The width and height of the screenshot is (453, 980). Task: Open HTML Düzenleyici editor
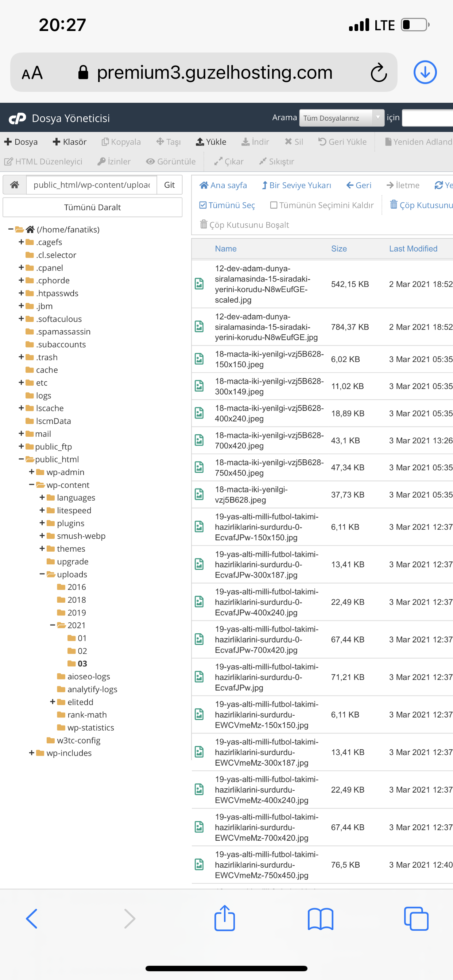click(x=43, y=162)
